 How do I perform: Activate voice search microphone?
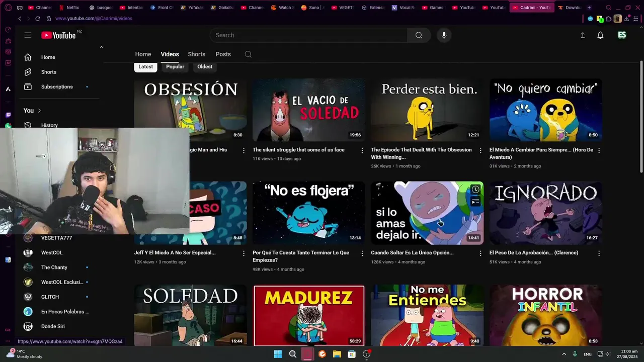pyautogui.click(x=444, y=35)
